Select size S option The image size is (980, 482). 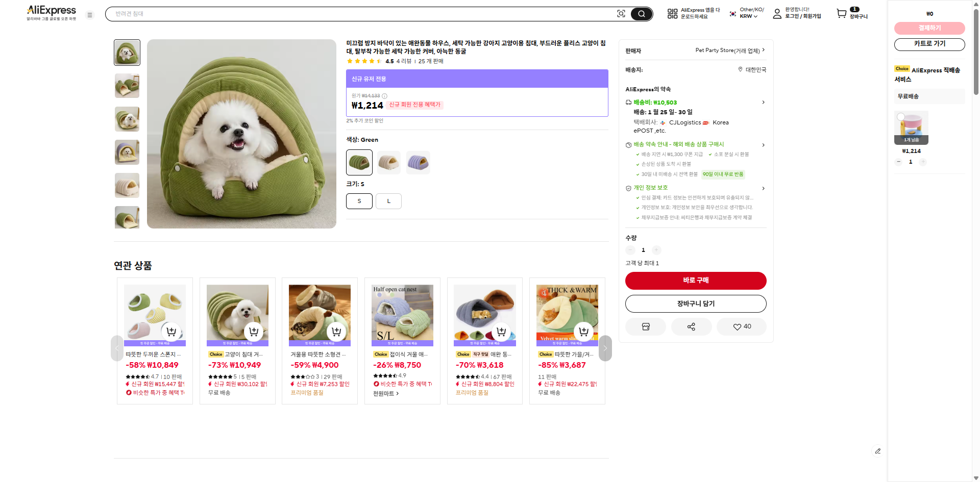coord(359,201)
